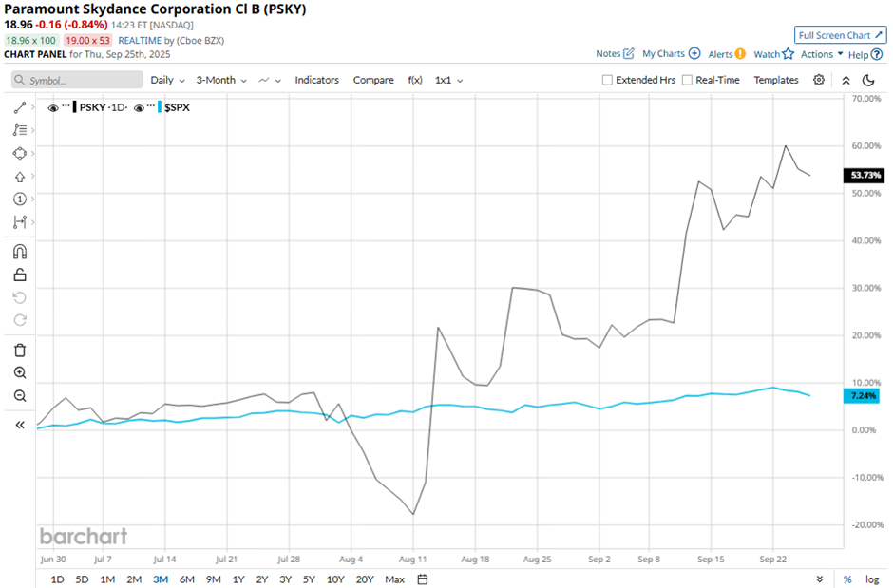Click the $SPX blue color swatch
The width and height of the screenshot is (893, 588).
tap(160, 107)
